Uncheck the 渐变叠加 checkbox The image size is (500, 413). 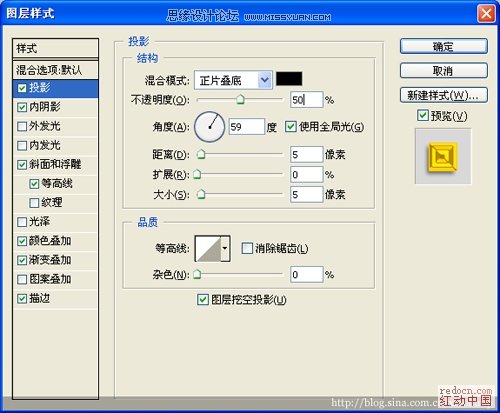click(x=22, y=260)
